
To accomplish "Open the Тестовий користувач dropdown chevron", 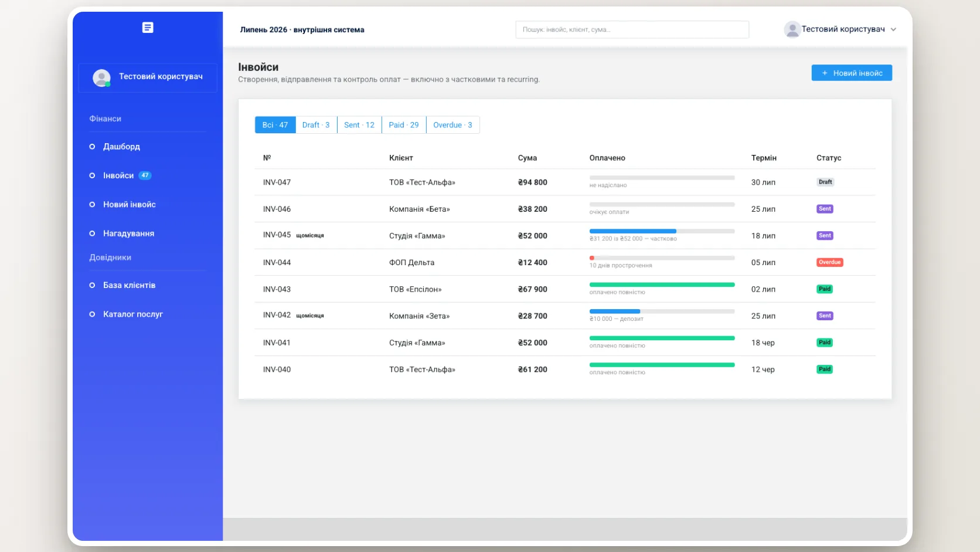I will [893, 29].
